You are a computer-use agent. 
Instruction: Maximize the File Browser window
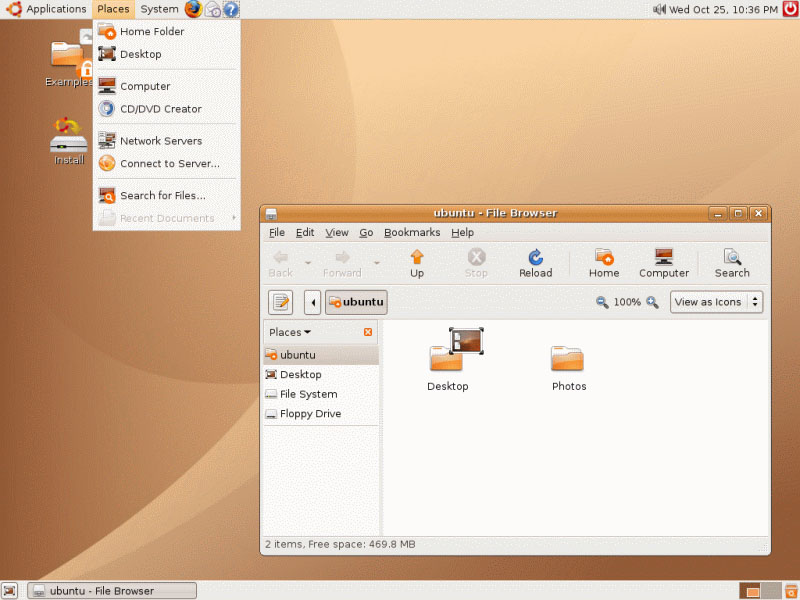coord(738,213)
